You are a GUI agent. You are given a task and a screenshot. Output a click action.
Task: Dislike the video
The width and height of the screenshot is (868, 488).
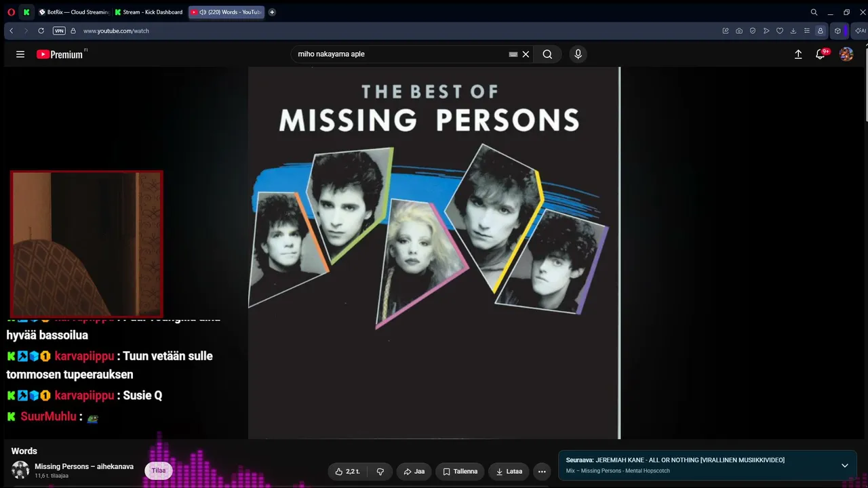(380, 471)
